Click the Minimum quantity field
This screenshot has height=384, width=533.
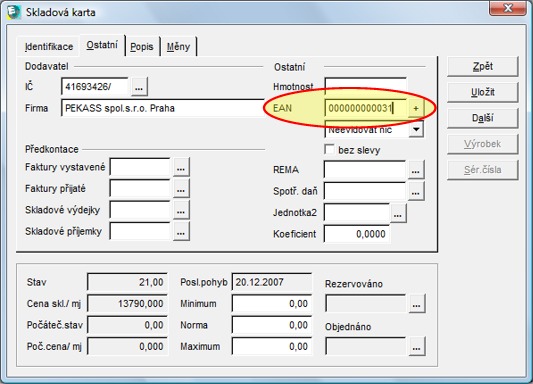coord(272,303)
